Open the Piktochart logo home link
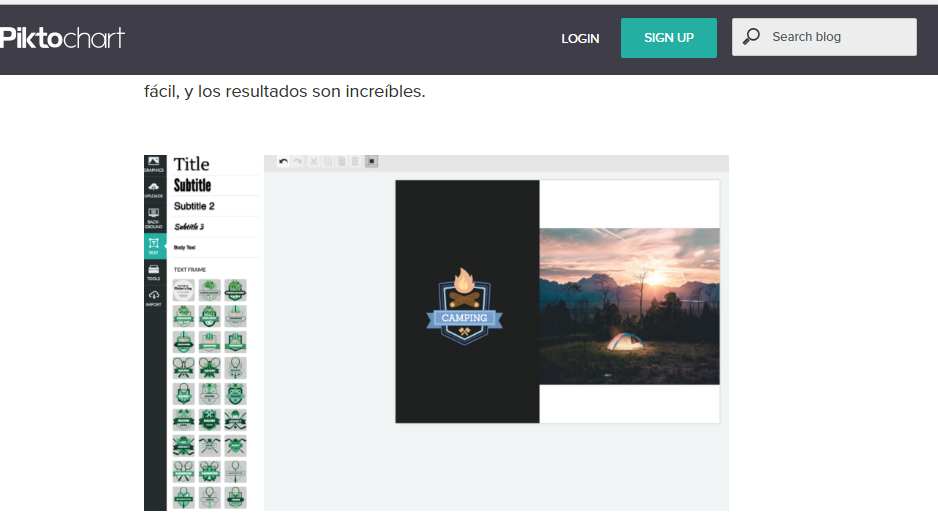Screen dimensions: 938x527 62,38
